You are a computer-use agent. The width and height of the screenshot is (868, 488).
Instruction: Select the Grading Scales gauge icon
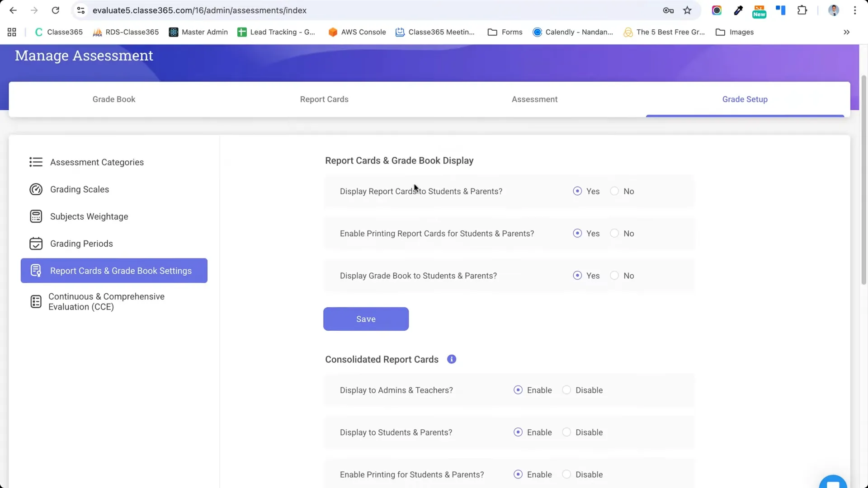pos(36,189)
